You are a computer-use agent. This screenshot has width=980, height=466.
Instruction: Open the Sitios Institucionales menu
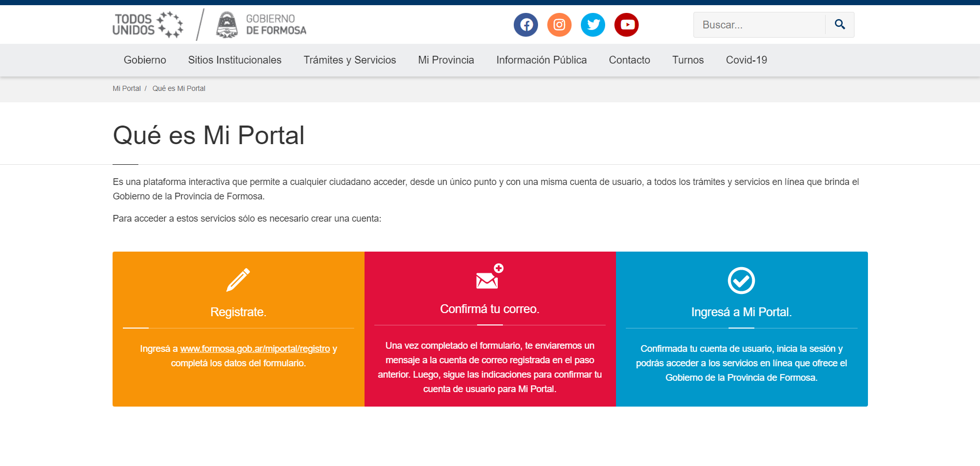point(235,60)
